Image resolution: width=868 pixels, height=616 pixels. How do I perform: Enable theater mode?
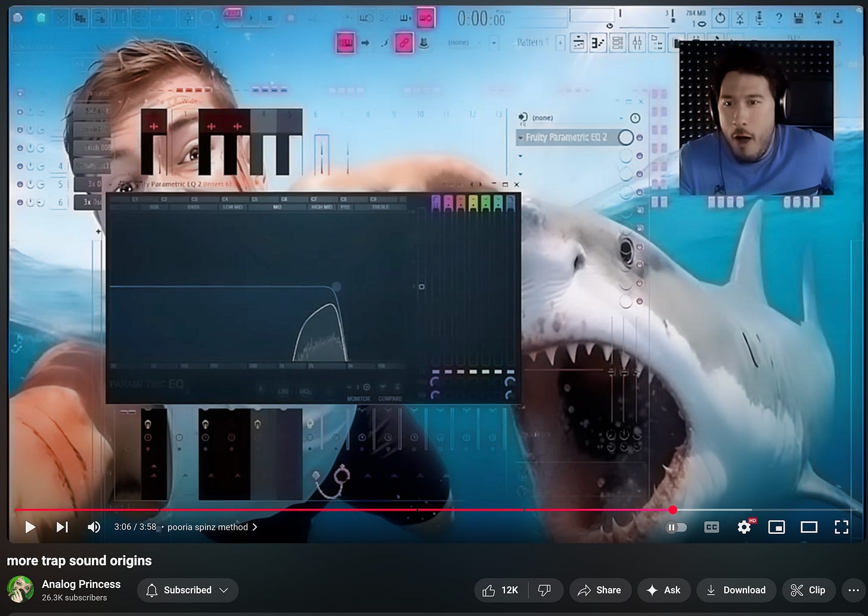(x=809, y=527)
